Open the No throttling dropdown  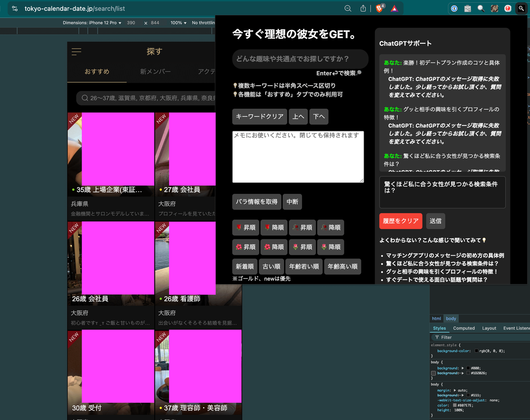pyautogui.click(x=204, y=23)
